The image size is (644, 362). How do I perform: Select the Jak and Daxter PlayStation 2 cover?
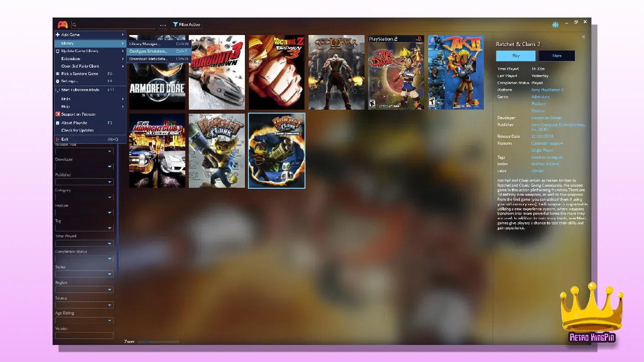coord(396,72)
